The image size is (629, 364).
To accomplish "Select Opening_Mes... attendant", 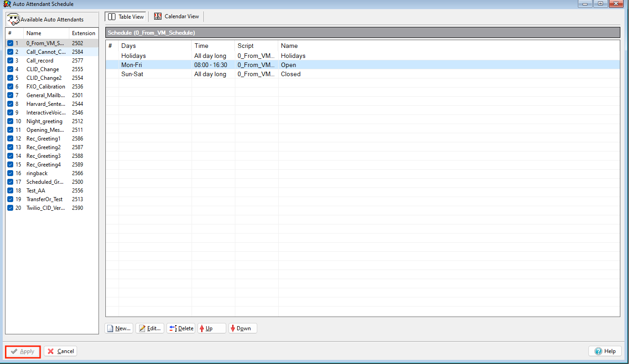I will (x=52, y=130).
